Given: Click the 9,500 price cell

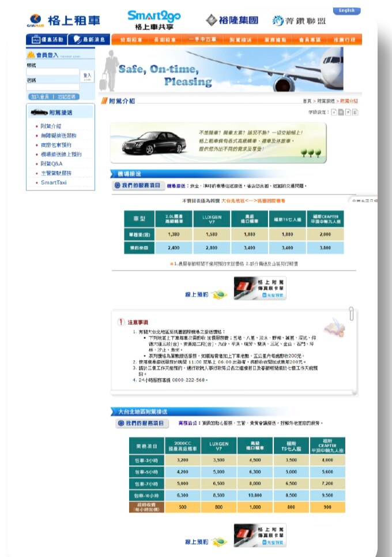Looking at the screenshot, I should 327,495.
